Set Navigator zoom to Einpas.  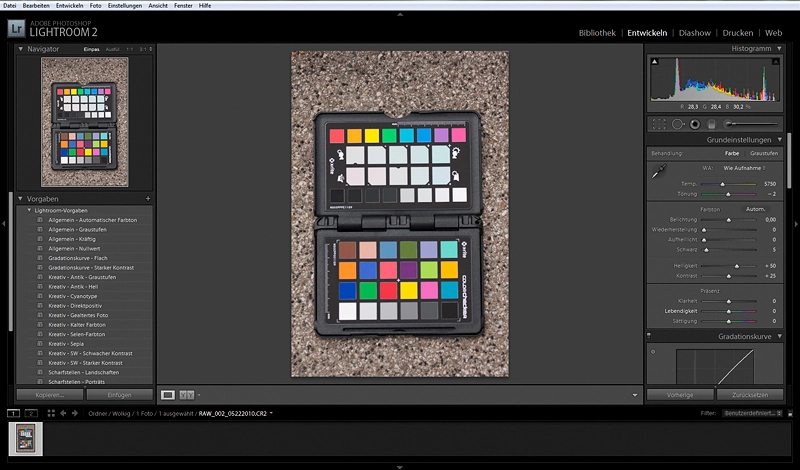click(91, 50)
